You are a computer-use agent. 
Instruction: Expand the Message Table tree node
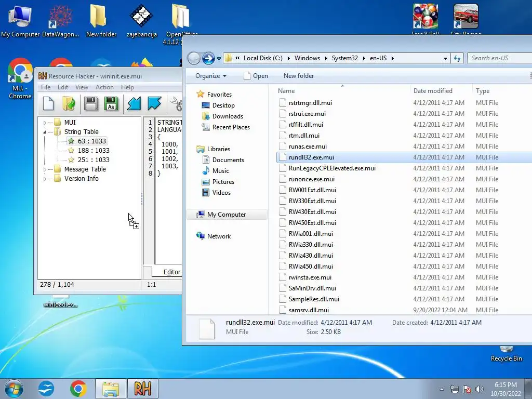45,169
